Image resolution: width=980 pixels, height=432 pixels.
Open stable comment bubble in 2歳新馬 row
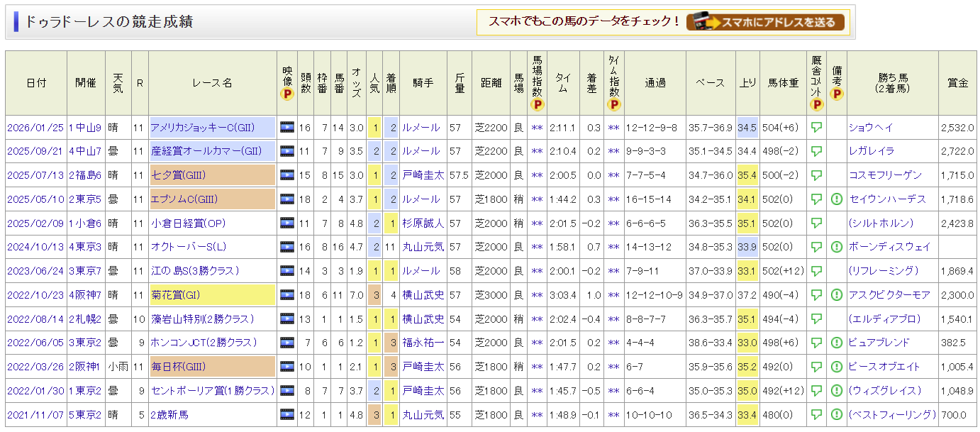click(816, 414)
